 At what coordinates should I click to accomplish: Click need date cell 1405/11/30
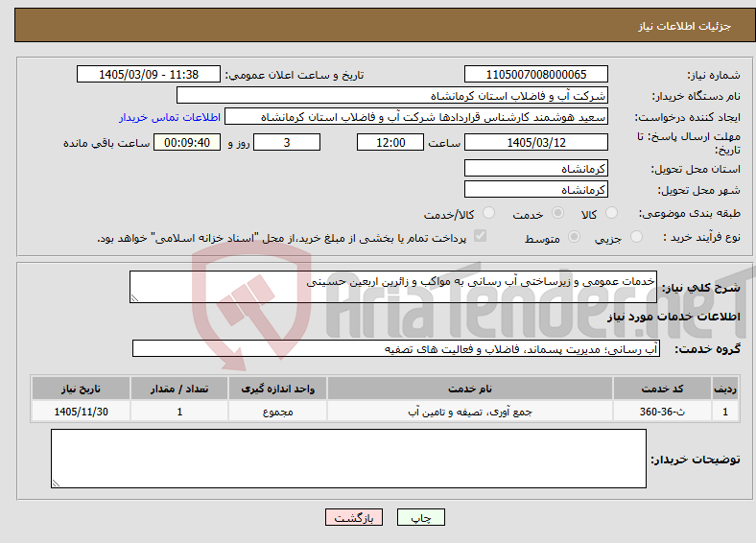pos(81,412)
